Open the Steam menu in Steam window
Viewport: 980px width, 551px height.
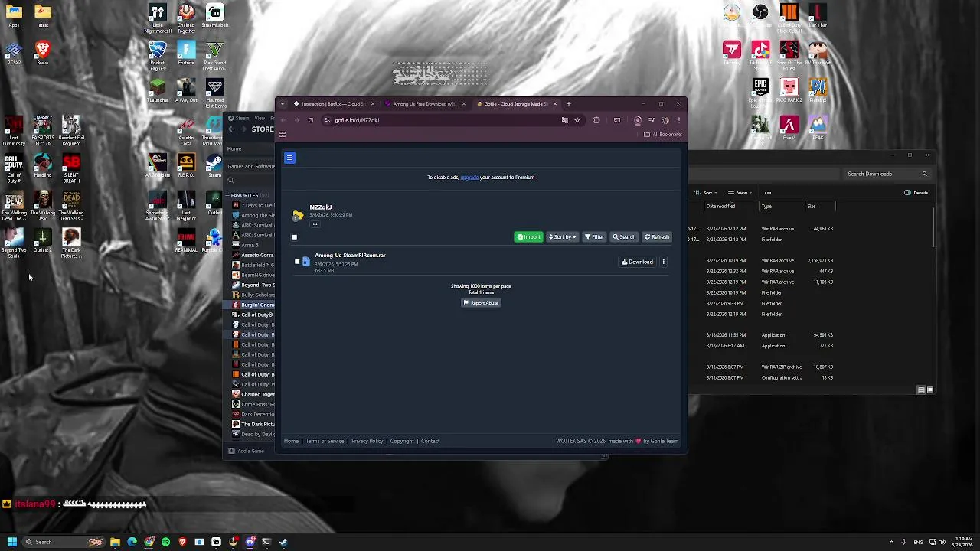[x=240, y=118]
